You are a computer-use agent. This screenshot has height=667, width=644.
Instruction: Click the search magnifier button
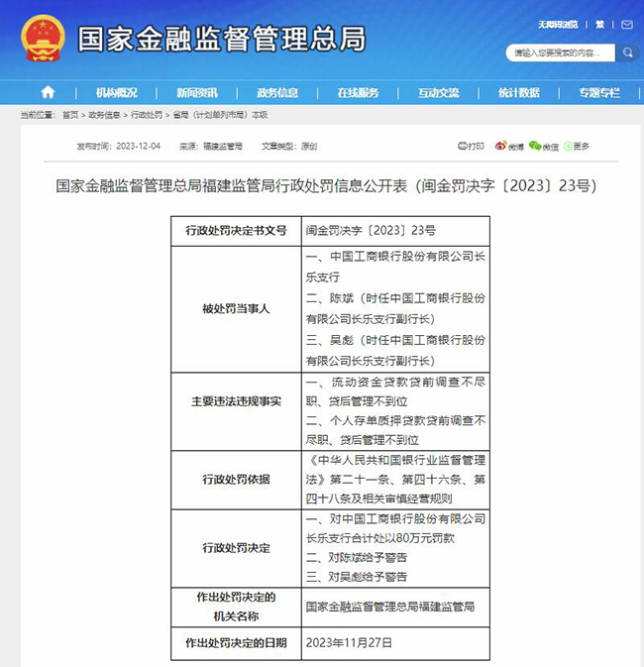[x=627, y=53]
